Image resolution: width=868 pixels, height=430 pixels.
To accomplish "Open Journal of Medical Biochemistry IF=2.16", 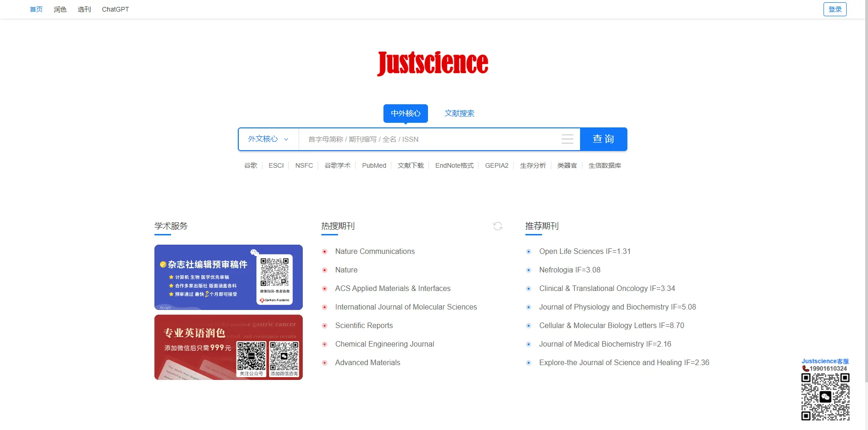I will tap(605, 344).
